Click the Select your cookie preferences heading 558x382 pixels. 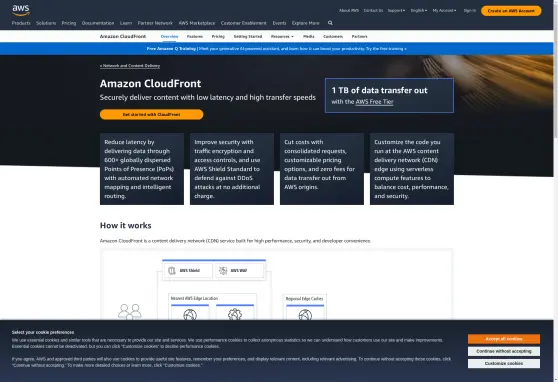[43, 332]
